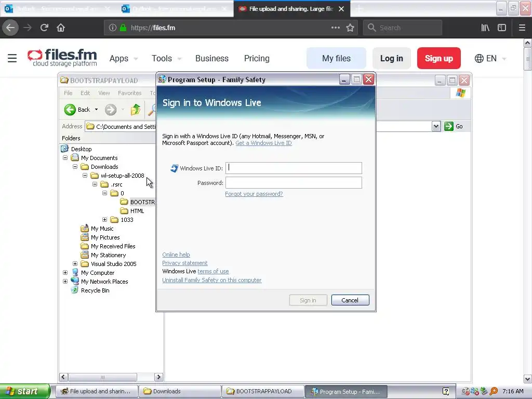Viewport: 532px width, 399px height.
Task: Open the files.fm Tools dropdown
Action: coord(166,58)
